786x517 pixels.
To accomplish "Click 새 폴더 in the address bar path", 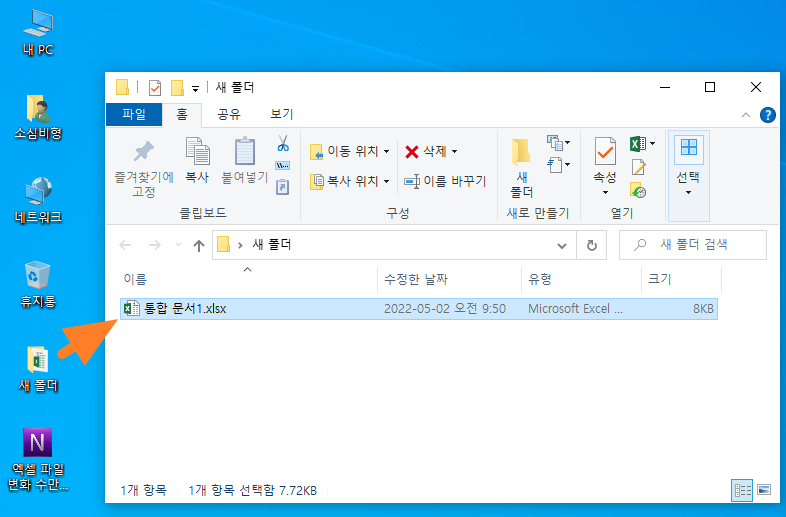I will point(272,245).
